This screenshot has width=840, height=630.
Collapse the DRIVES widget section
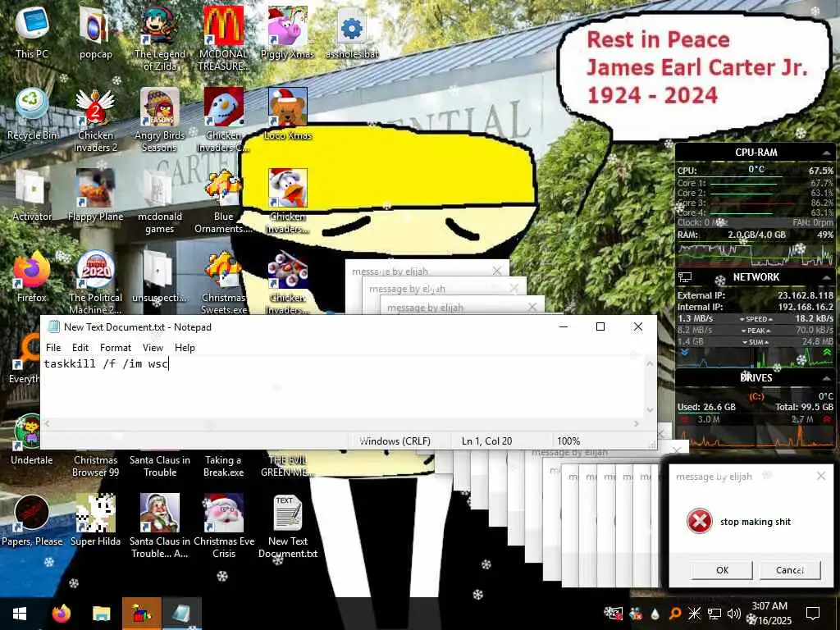[x=825, y=378]
